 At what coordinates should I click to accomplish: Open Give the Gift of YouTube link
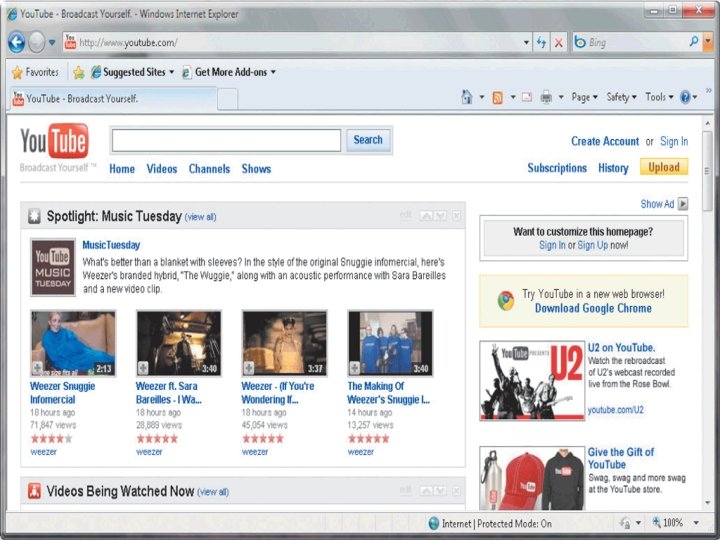pos(621,458)
